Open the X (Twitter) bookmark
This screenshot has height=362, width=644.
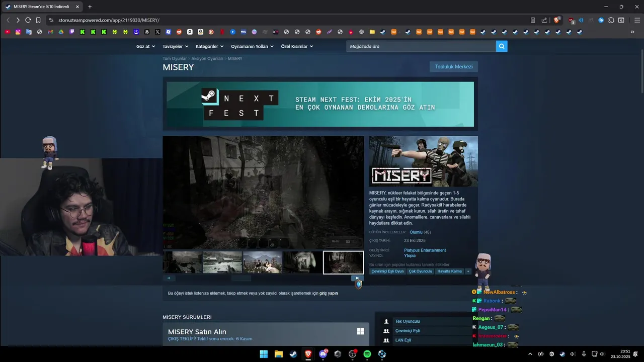pos(157,32)
